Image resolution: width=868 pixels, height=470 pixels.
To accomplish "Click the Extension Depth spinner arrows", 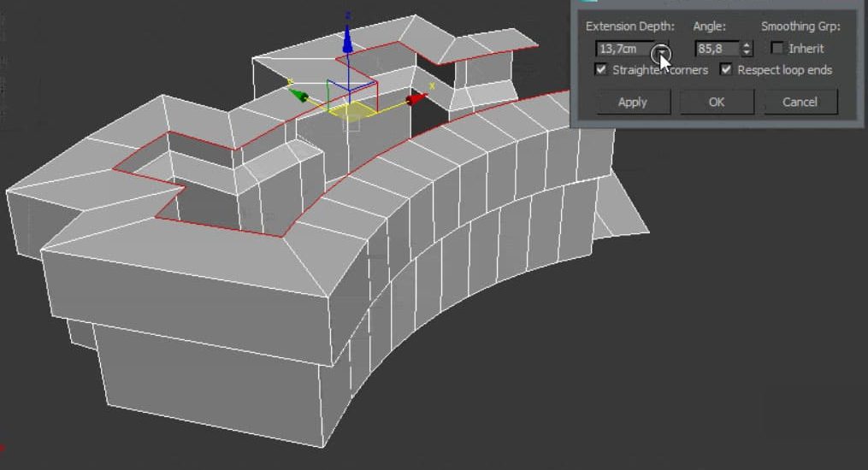I will pyautogui.click(x=664, y=49).
